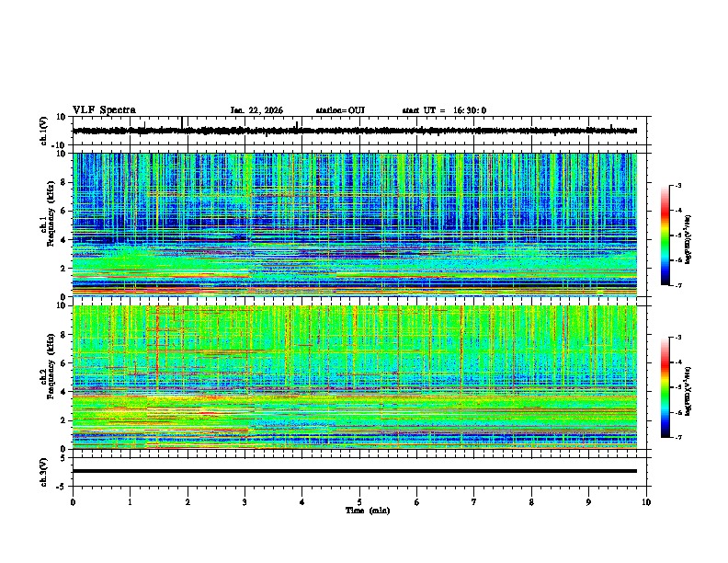Click the "10" tick on the time axis
The image size is (728, 563).
646,502
